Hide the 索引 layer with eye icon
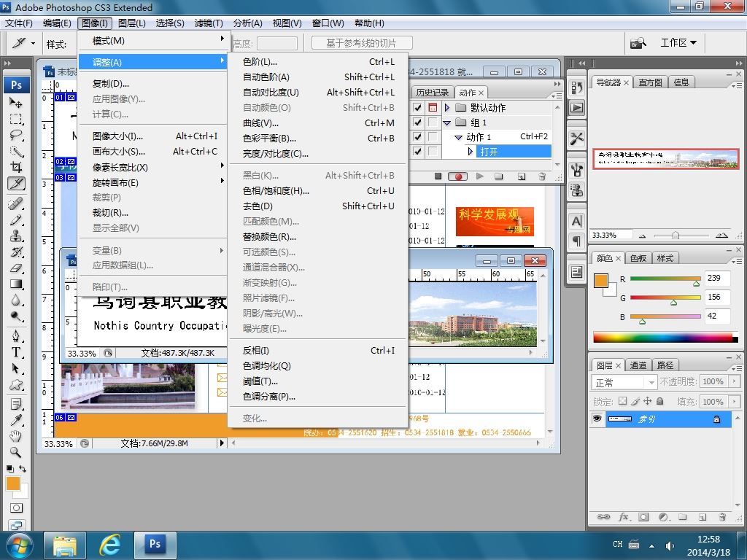The width and height of the screenshot is (747, 560). click(x=597, y=419)
